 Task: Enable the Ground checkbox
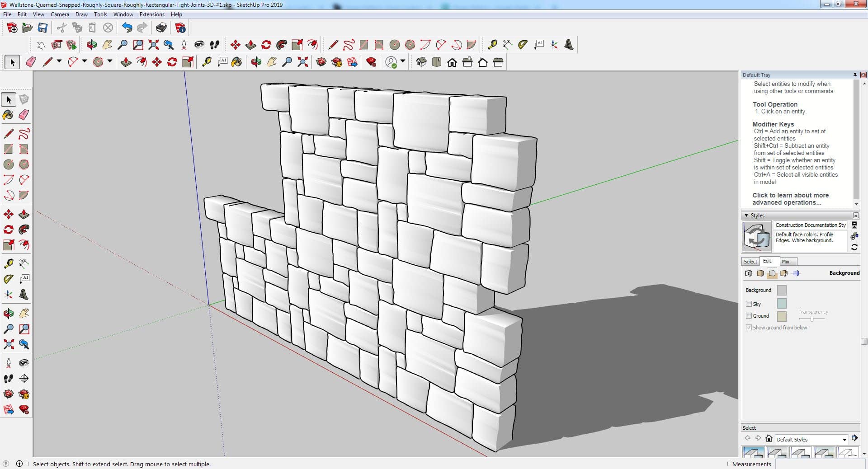coord(749,316)
